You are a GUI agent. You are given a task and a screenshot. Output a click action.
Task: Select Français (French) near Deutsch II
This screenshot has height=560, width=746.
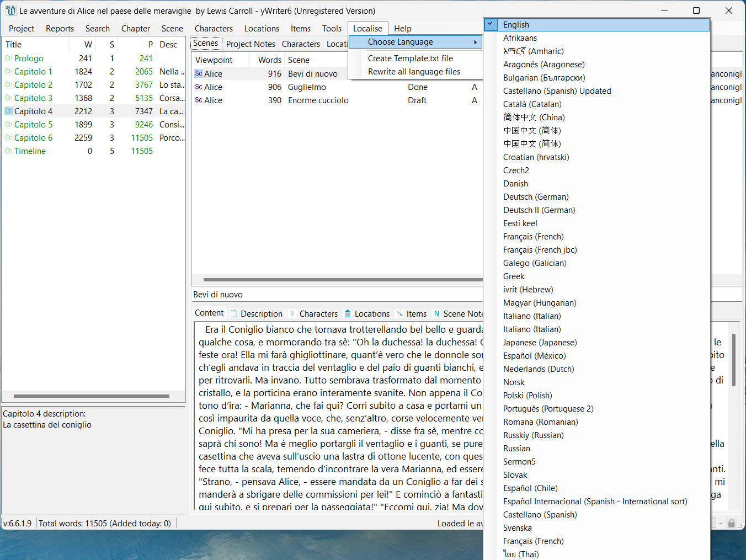(x=533, y=237)
